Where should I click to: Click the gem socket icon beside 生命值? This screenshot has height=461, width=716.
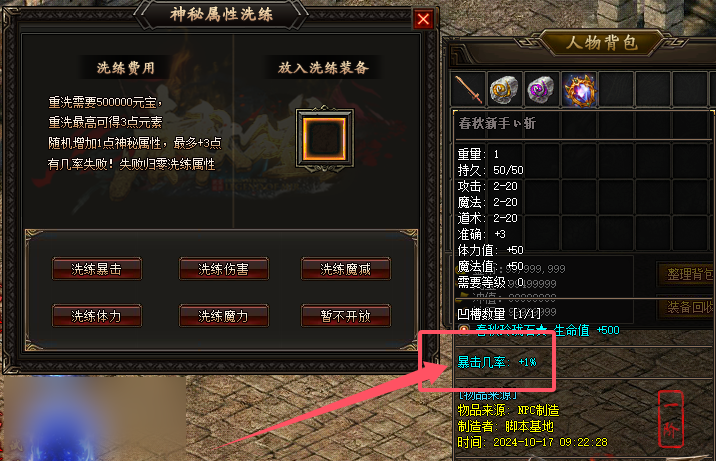tap(464, 330)
